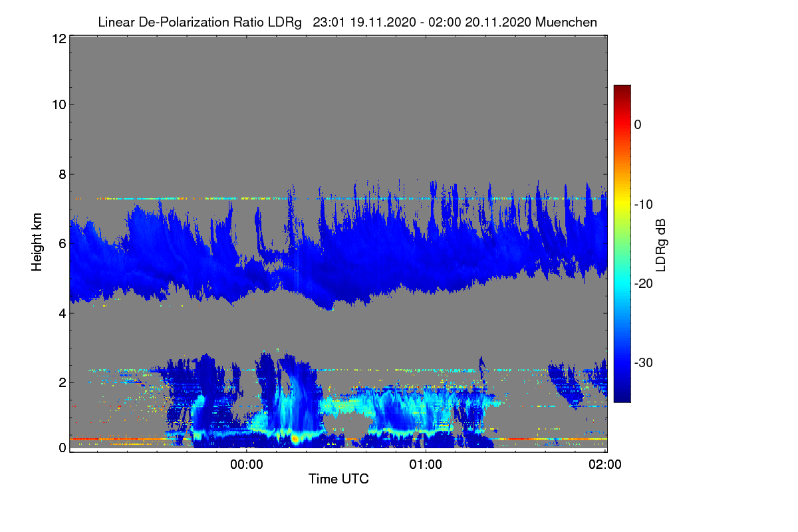Click the colorbar tick label -20
The height and width of the screenshot is (532, 798).
644,283
